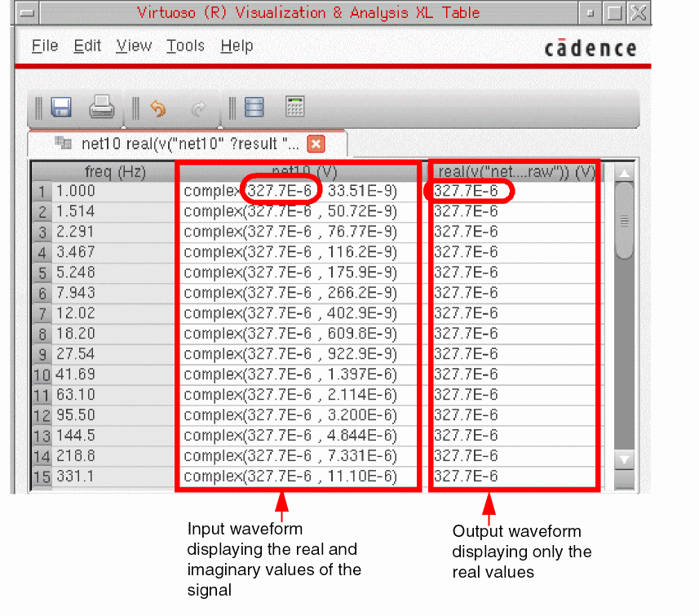Open the Edit menu

[87, 46]
